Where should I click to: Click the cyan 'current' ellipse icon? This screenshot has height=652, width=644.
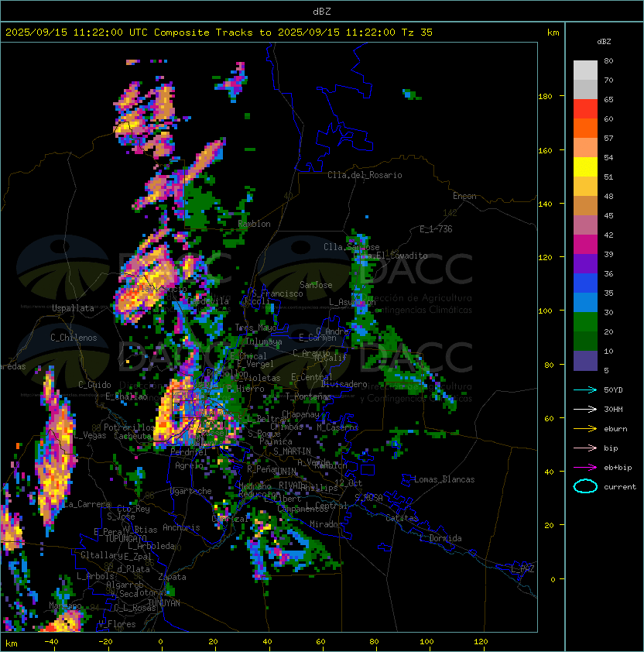(585, 486)
